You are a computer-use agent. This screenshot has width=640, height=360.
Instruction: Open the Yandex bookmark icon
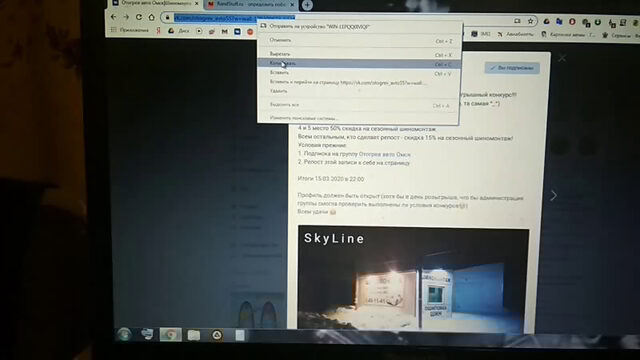pyautogui.click(x=158, y=31)
